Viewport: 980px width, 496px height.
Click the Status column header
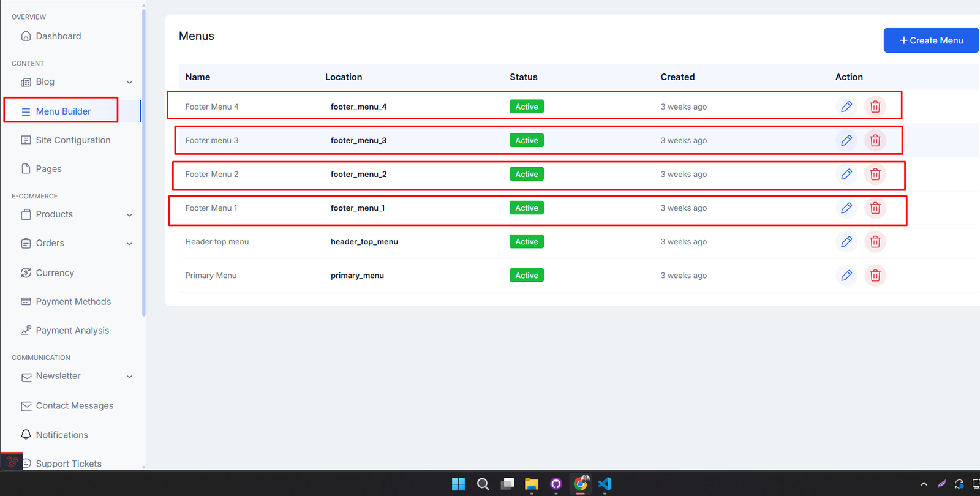(524, 77)
